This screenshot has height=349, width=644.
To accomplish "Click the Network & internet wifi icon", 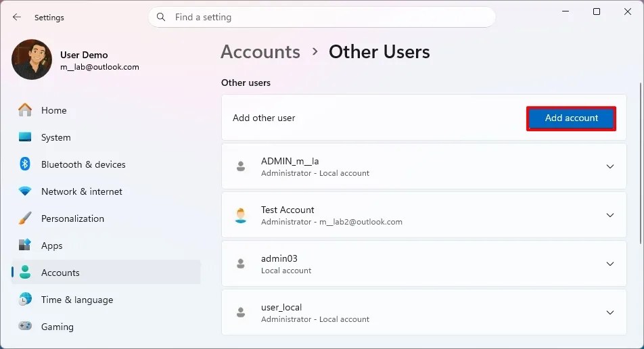I will (25, 191).
